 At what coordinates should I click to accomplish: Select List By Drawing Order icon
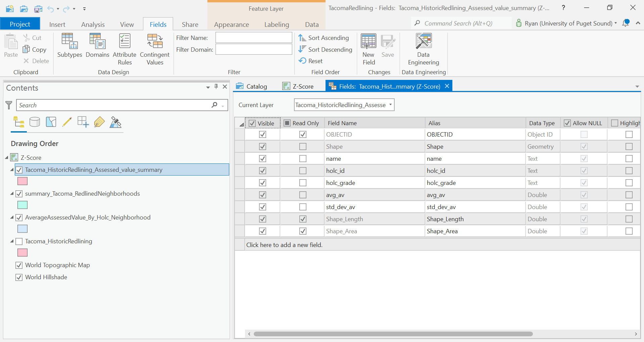19,122
